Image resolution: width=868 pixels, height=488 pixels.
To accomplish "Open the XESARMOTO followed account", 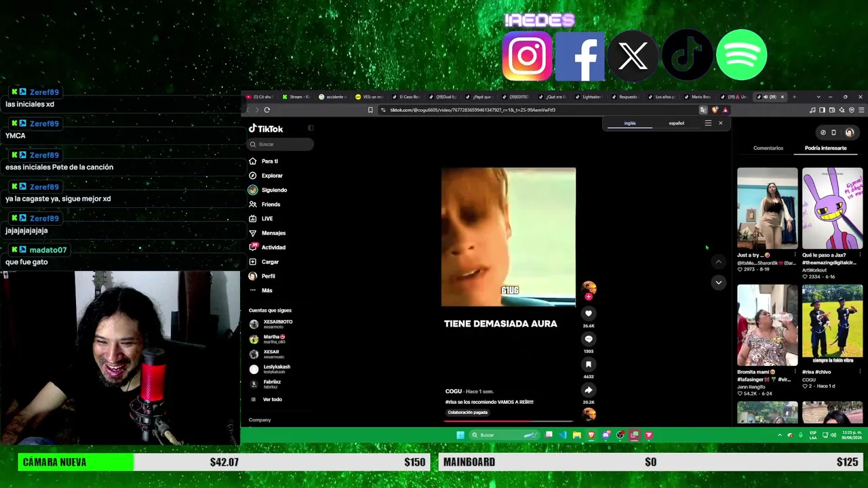I will (271, 324).
